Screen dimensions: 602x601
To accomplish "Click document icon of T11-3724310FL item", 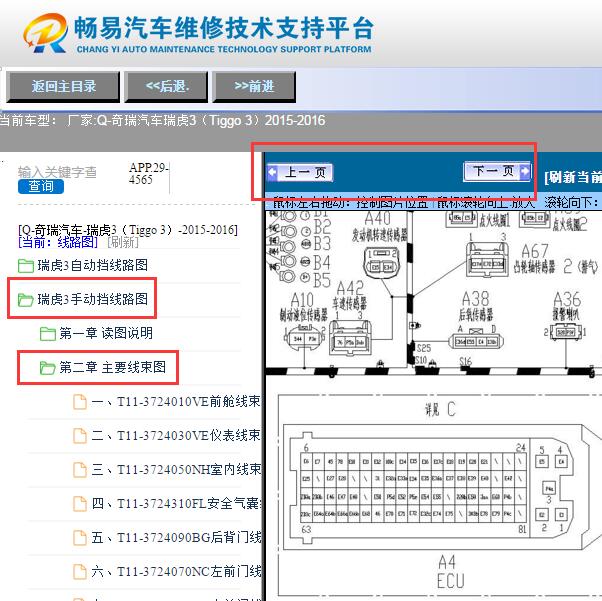I will click(x=79, y=503).
